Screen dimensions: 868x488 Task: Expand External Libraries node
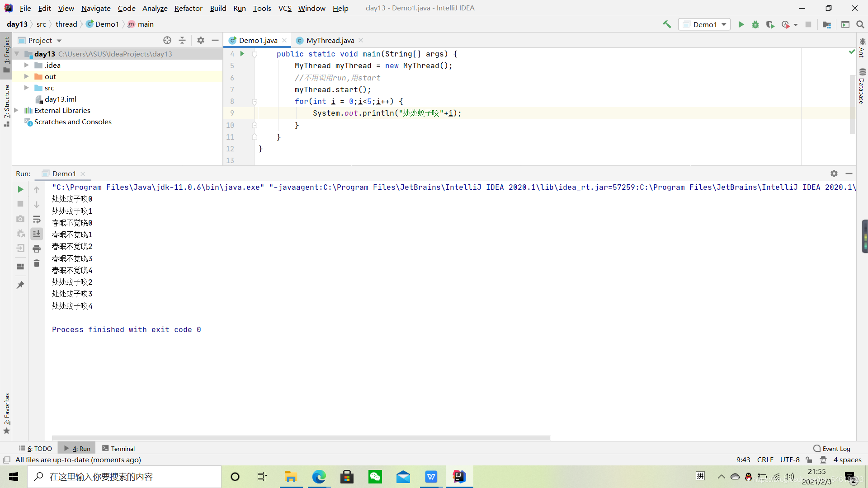17,110
